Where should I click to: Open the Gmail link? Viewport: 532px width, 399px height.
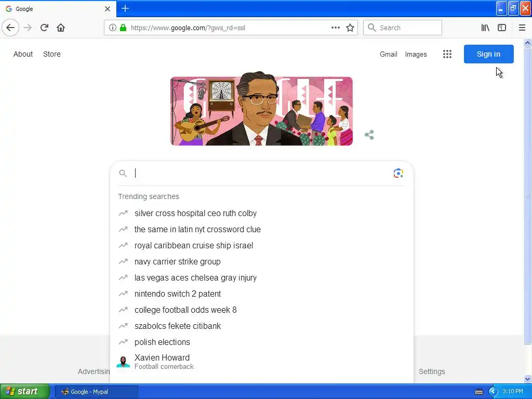(389, 54)
